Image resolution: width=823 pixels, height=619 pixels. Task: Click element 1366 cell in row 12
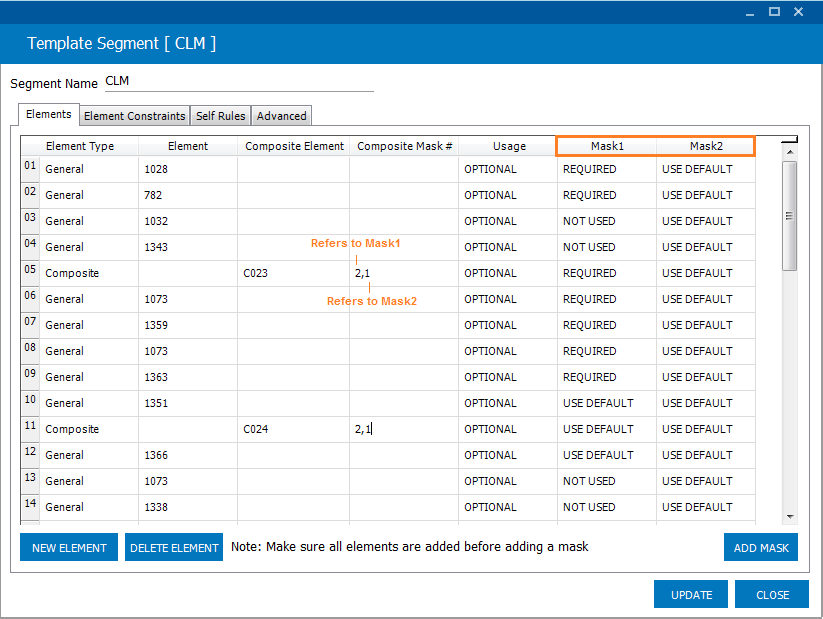pos(188,455)
